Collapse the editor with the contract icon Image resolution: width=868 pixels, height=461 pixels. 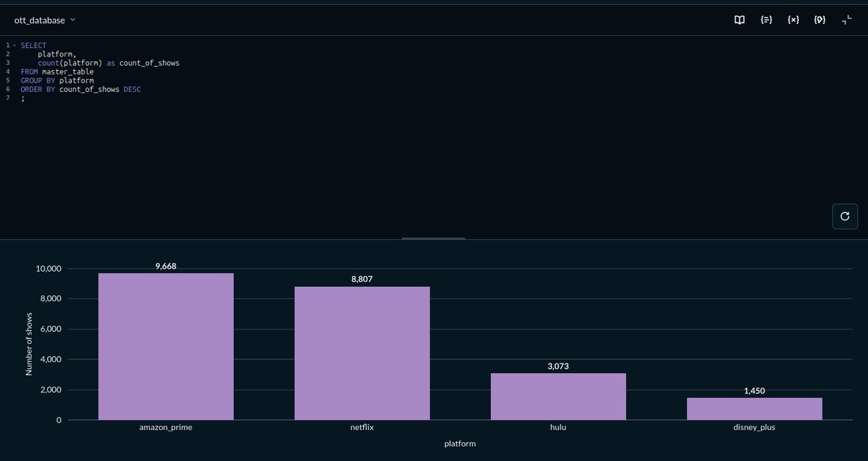[x=846, y=20]
